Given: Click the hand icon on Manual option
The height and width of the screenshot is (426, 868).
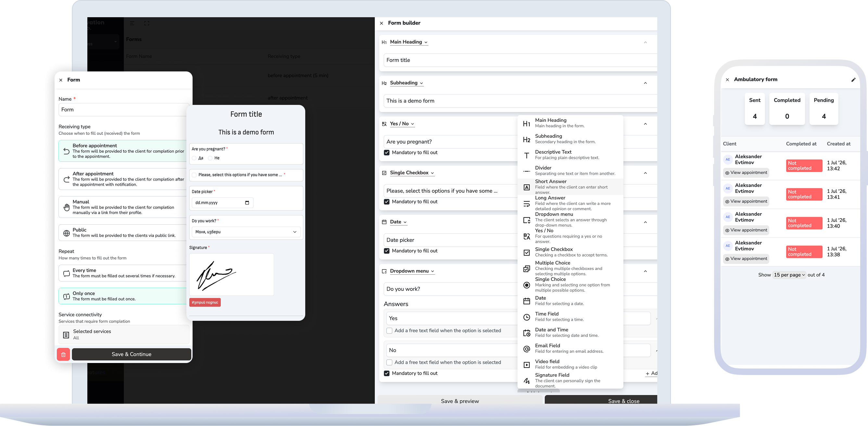Looking at the screenshot, I should click(x=66, y=207).
